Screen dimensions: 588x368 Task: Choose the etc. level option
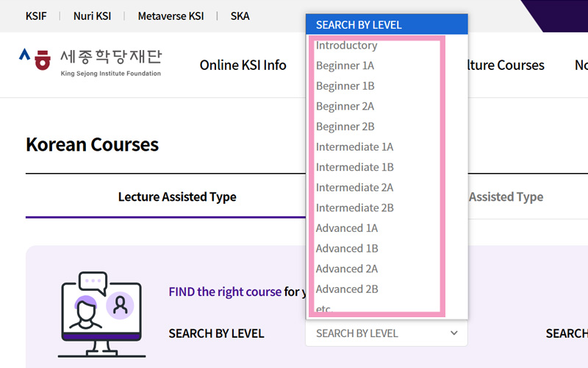pos(324,308)
